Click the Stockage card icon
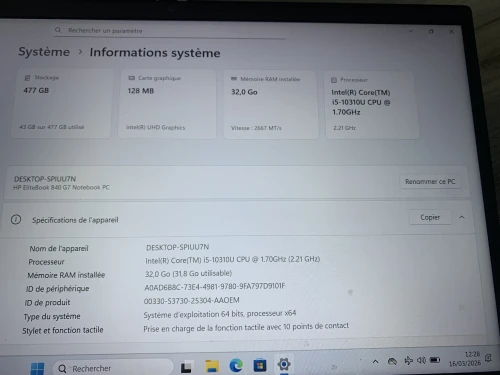Image resolution: width=500 pixels, height=375 pixels. pos(27,78)
